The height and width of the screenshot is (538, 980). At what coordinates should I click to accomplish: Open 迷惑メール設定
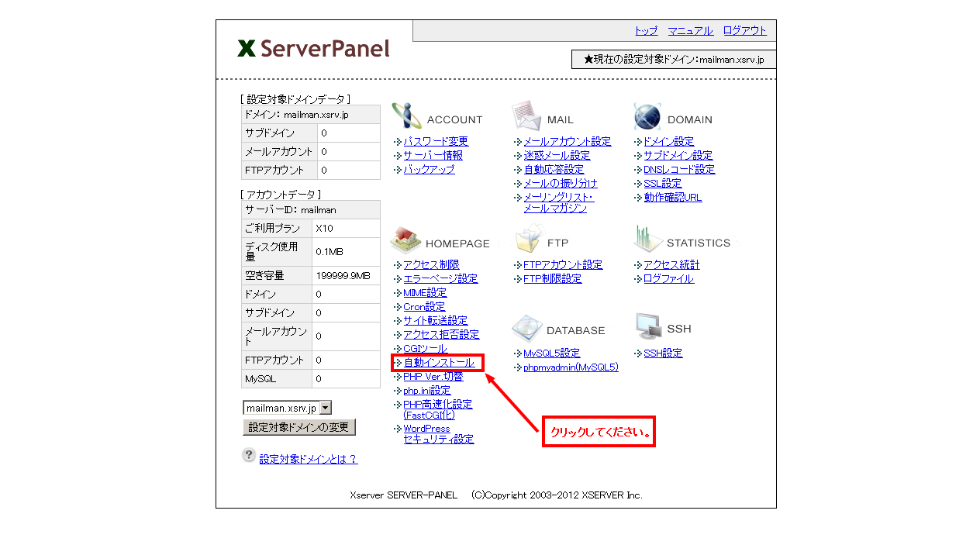557,155
